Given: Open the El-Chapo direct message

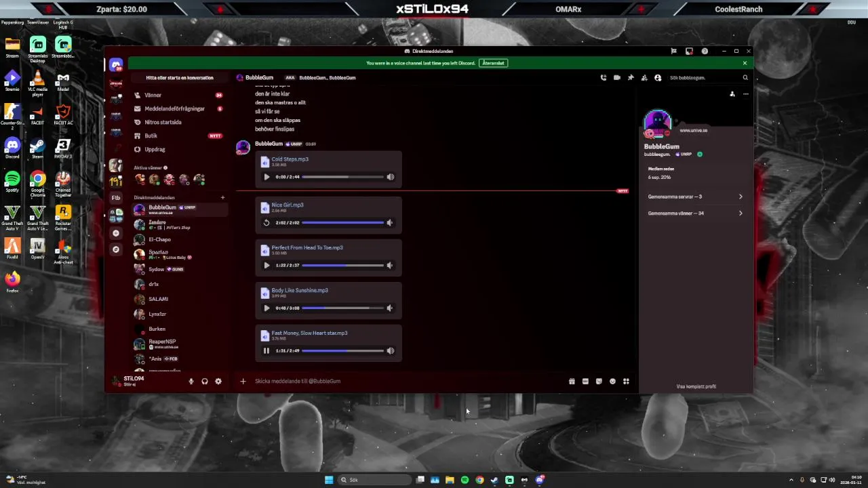Looking at the screenshot, I should pyautogui.click(x=179, y=239).
